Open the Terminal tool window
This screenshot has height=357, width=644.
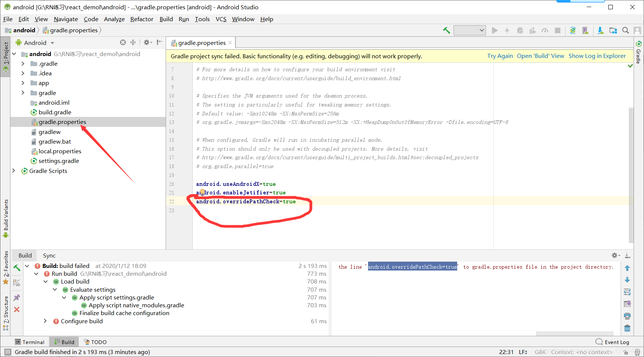(x=30, y=342)
